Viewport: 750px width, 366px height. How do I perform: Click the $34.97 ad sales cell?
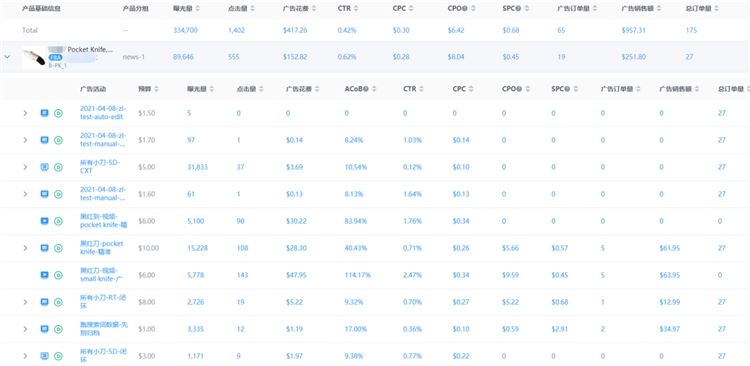click(669, 329)
